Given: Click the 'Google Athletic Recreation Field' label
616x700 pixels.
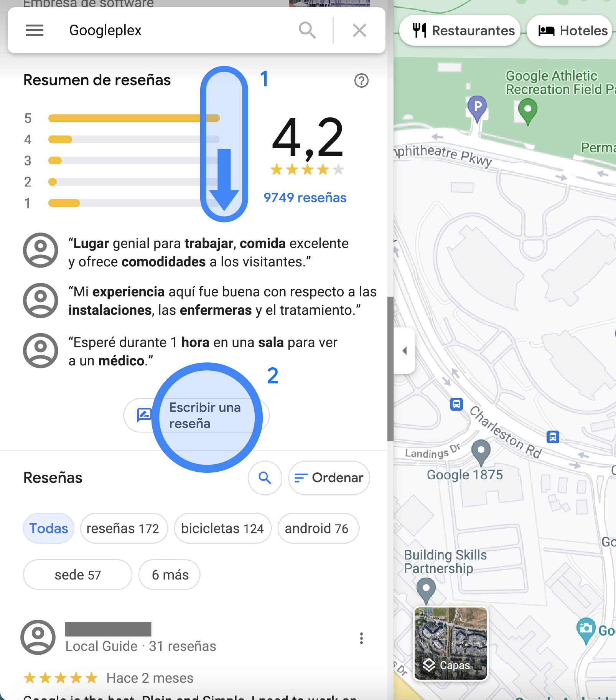Looking at the screenshot, I should (x=560, y=83).
